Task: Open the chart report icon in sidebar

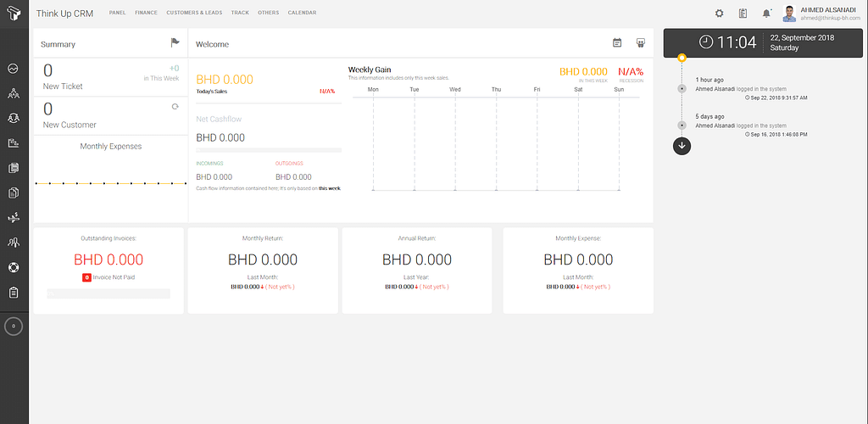Action: pyautogui.click(x=14, y=143)
